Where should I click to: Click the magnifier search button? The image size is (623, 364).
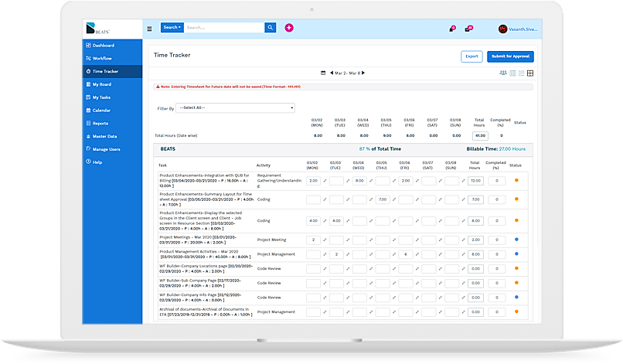(271, 27)
